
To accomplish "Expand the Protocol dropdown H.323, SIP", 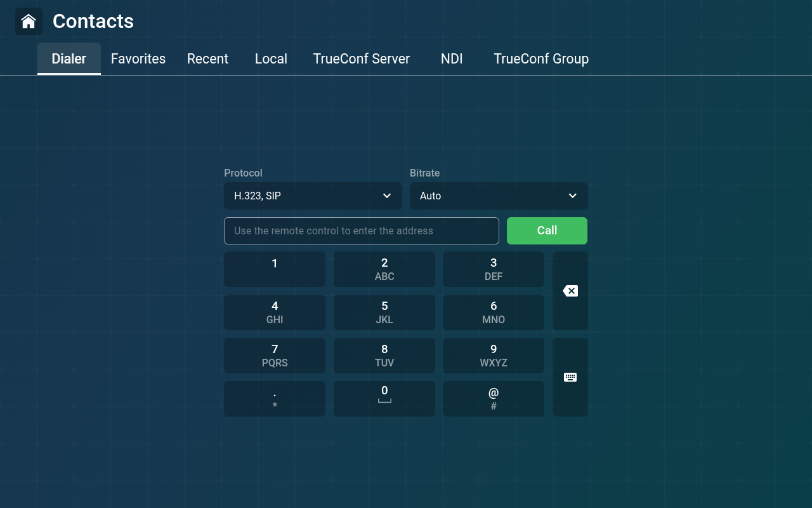I will tap(313, 196).
